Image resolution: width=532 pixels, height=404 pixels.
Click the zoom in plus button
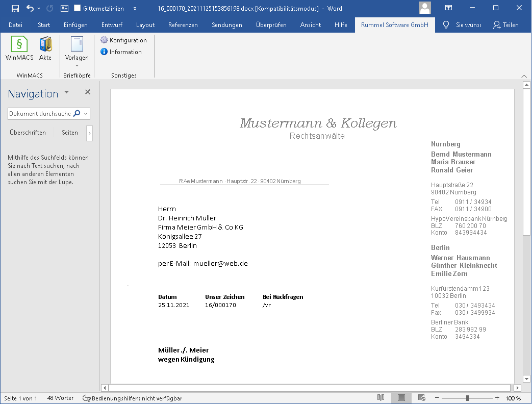(x=497, y=398)
